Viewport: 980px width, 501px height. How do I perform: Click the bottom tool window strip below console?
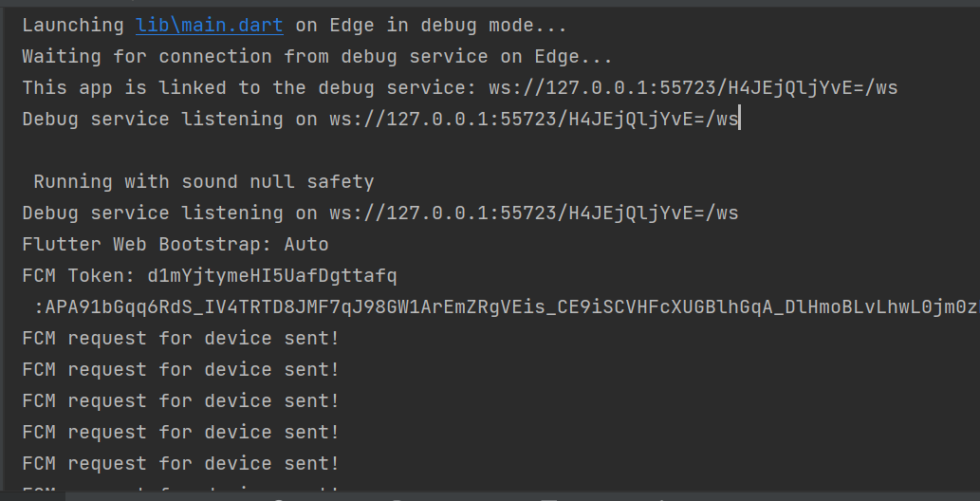tap(490, 496)
